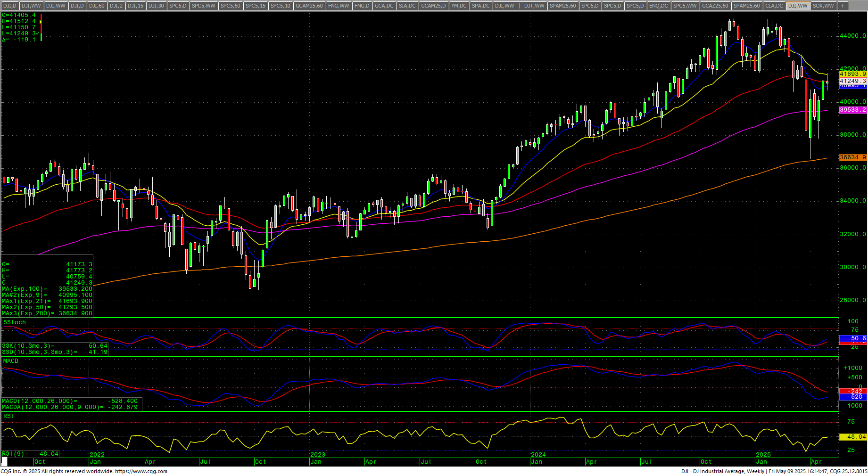Screen dimensions: 868x475
Task: Select the SIA,DC tab
Action: (407, 6)
